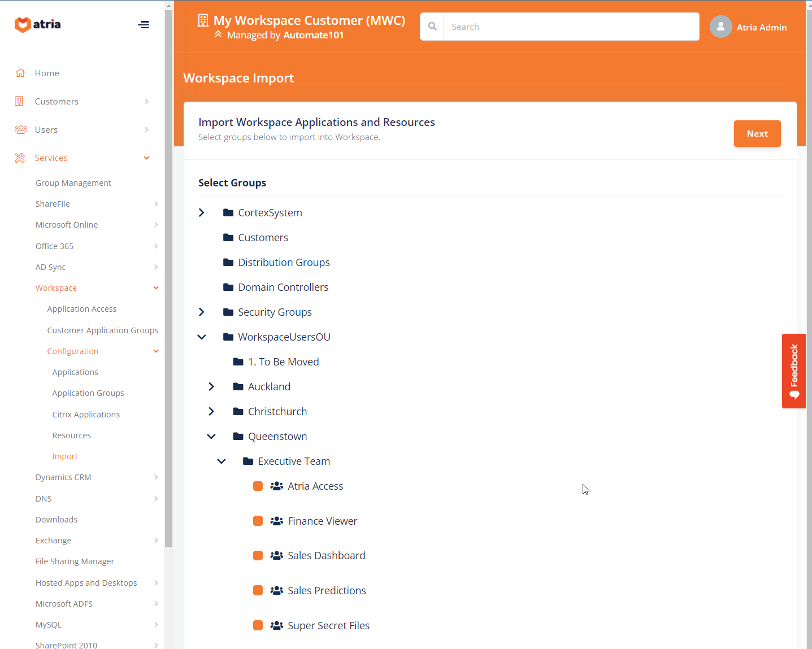Click the Distribution Groups folder icon
The width and height of the screenshot is (812, 649).
point(228,262)
